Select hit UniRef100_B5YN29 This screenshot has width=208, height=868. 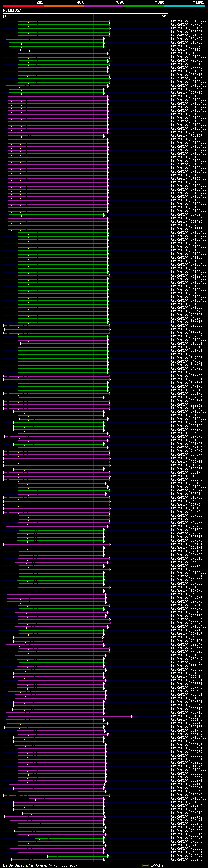pyautogui.click(x=187, y=39)
